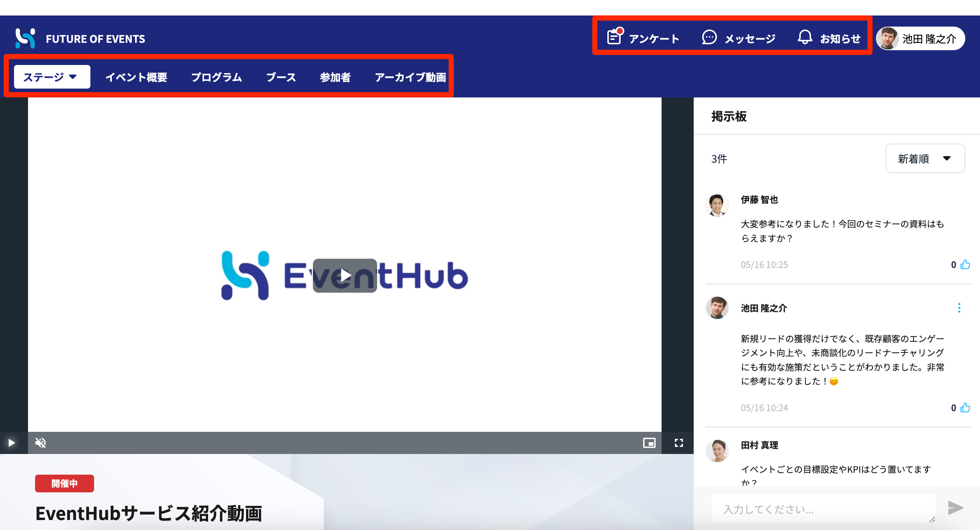Go to ブース tab
980x530 pixels.
tap(281, 77)
